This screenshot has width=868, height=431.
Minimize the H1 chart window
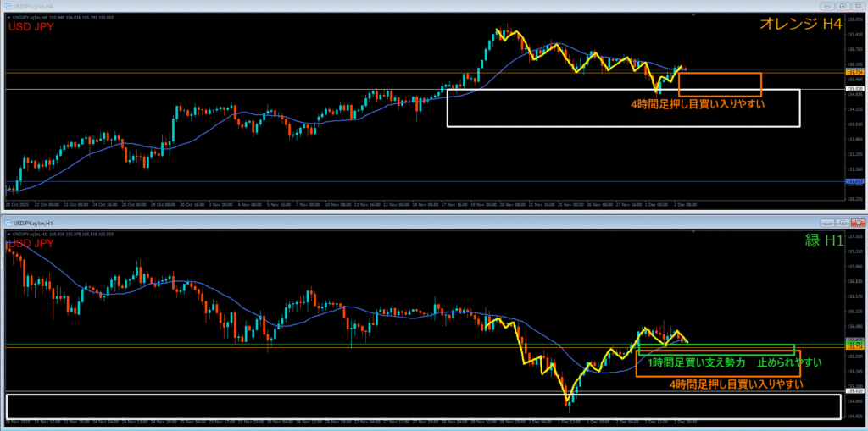point(827,223)
